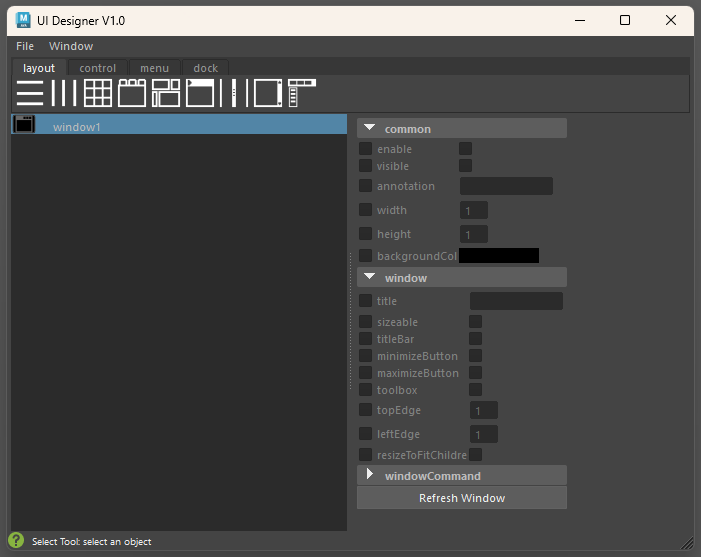
Task: Click the backgroundColor black swatch
Action: (x=498, y=256)
